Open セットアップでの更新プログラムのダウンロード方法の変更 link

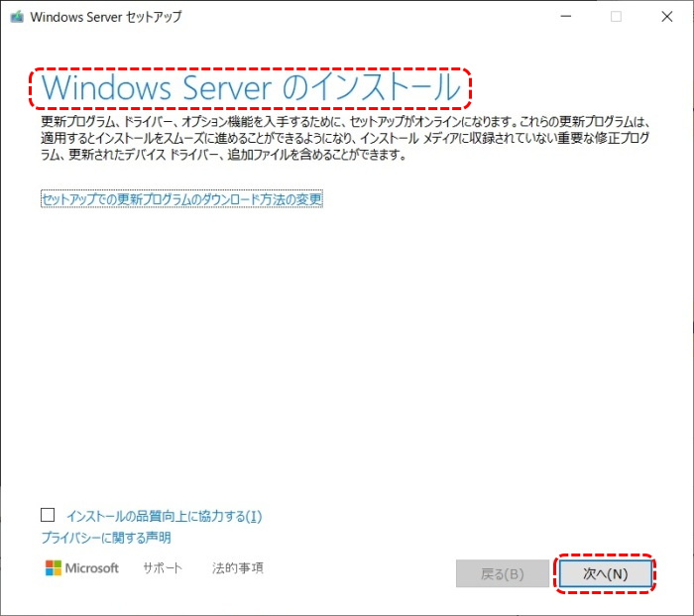(x=181, y=198)
